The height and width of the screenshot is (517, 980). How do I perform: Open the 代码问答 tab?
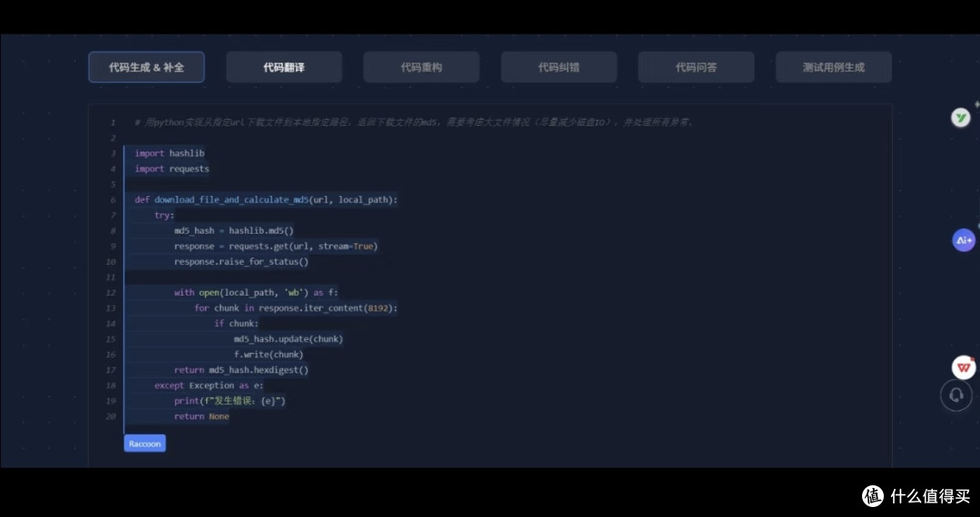(x=696, y=67)
